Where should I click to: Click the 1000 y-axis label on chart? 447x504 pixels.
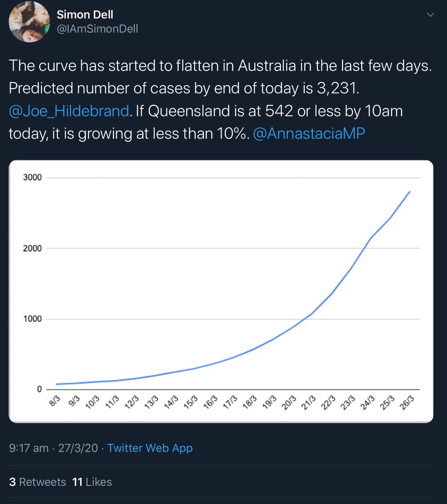coord(32,319)
